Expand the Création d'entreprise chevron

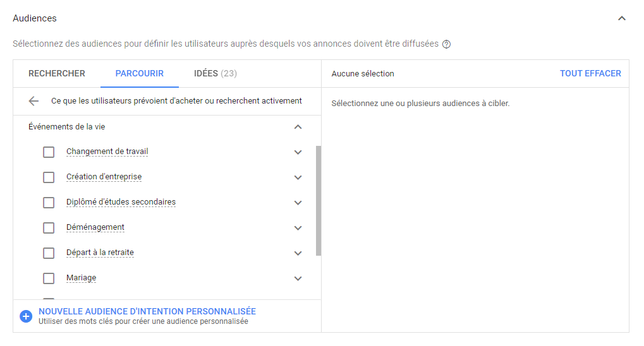(x=298, y=177)
